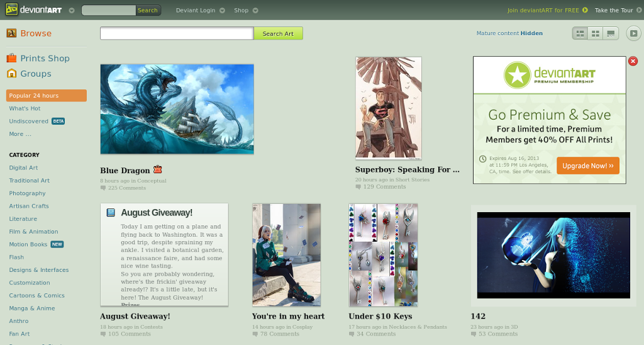
Task: Switch to Undiscovered listing
Action: click(29, 122)
